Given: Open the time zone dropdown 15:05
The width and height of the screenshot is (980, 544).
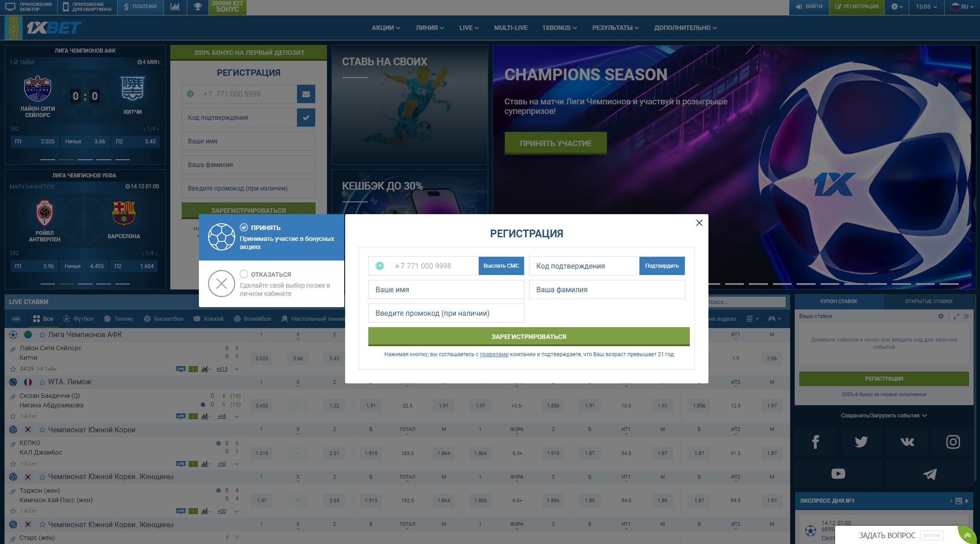Looking at the screenshot, I should tap(926, 7).
